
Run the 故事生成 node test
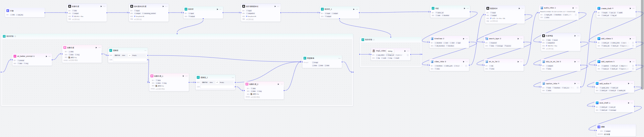tap(101, 6)
